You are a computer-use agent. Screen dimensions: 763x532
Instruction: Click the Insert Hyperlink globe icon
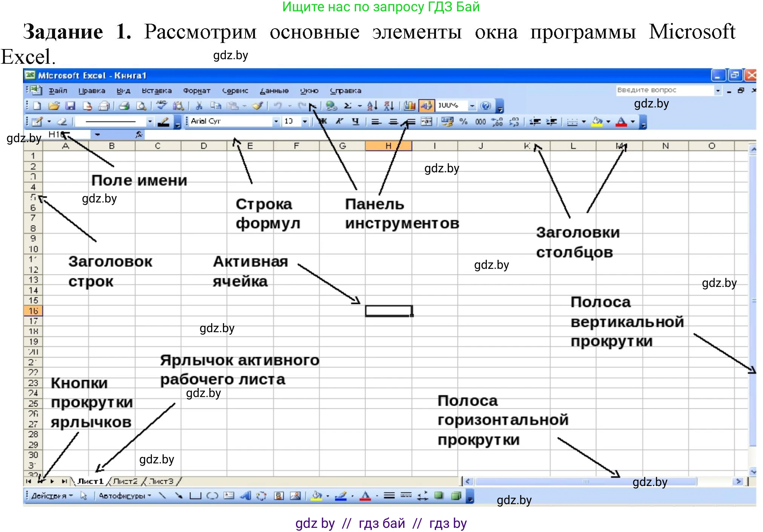coord(331,106)
